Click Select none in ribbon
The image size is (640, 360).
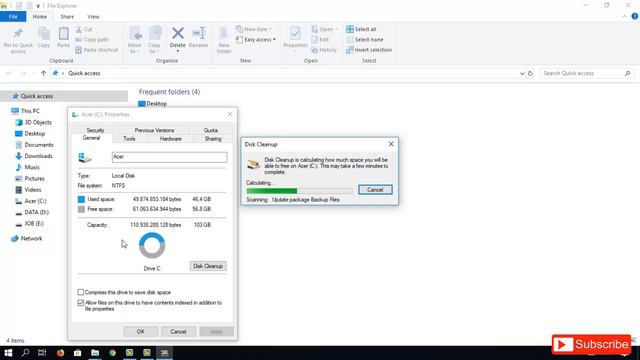[x=364, y=40]
